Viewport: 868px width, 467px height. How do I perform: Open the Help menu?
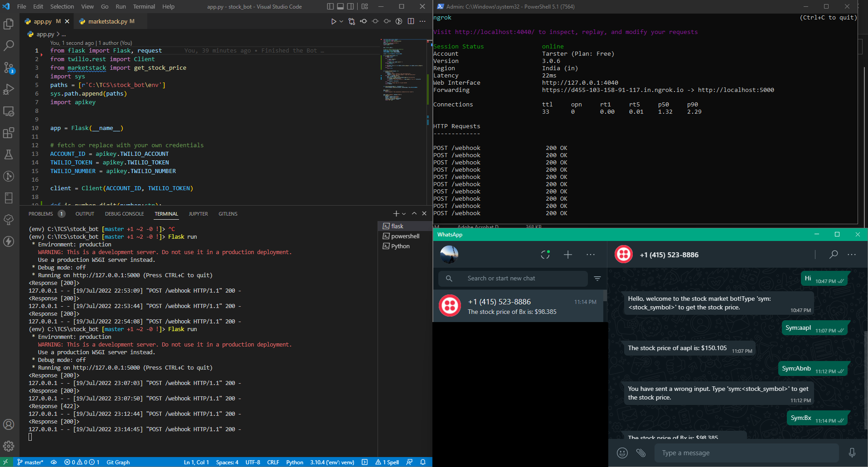(x=169, y=6)
